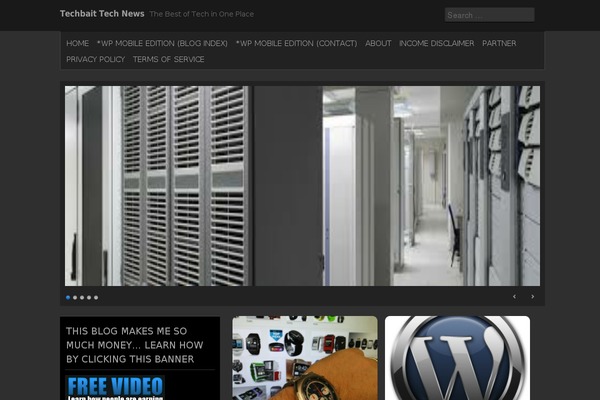
Task: Advance to next slide with right arrow
Action: click(x=533, y=297)
